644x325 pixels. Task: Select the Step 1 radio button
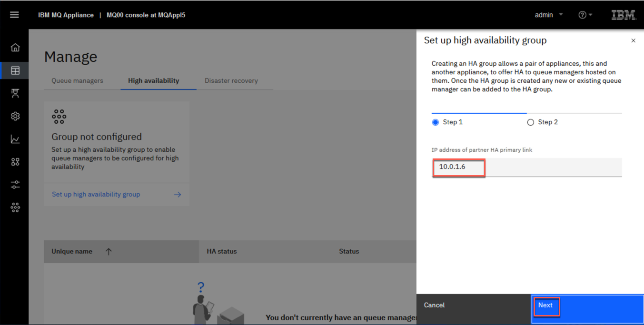[x=436, y=122]
